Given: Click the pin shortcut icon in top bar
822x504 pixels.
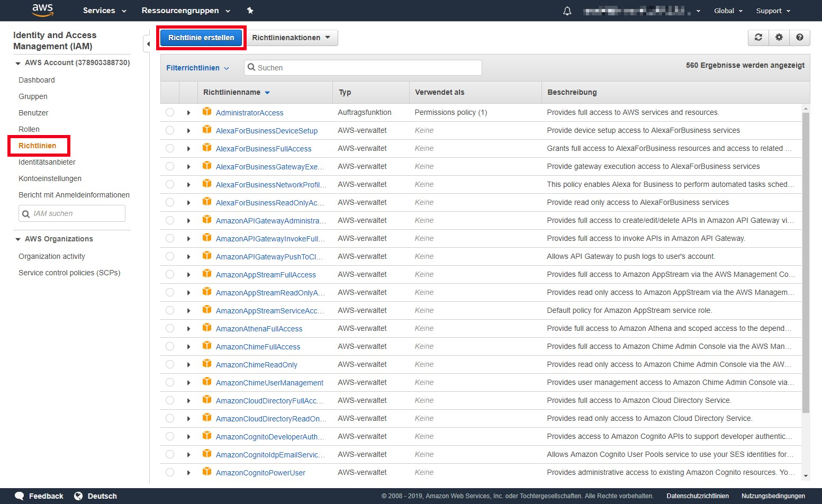Looking at the screenshot, I should [250, 11].
